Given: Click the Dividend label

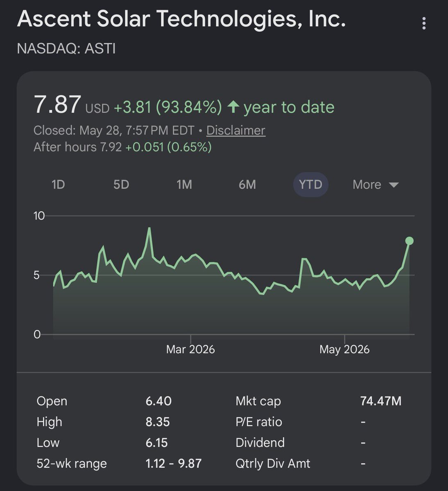Looking at the screenshot, I should pos(260,443).
